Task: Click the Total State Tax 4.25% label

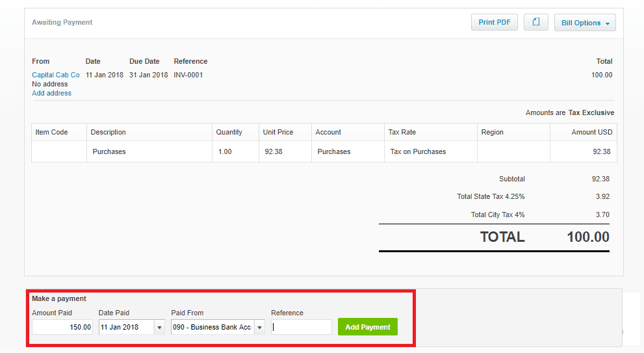Action: tap(491, 196)
